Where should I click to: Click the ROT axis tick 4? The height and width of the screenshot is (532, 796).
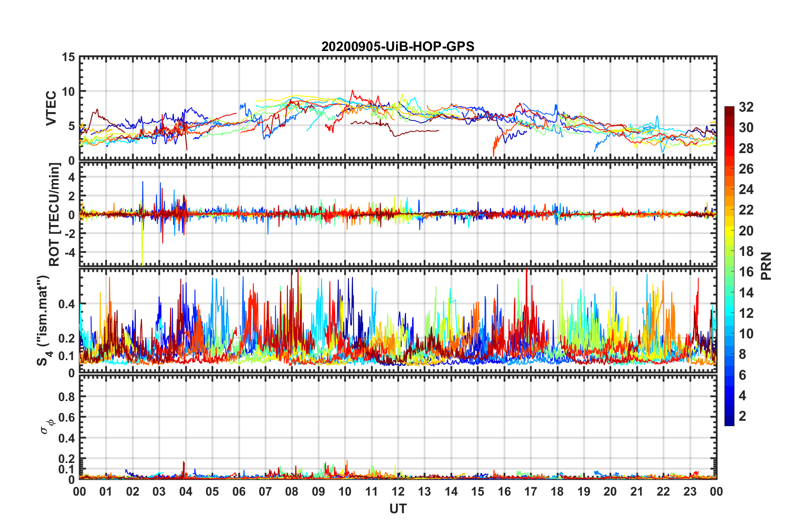pos(72,177)
